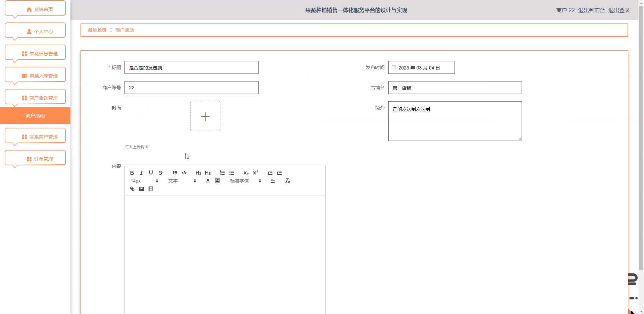The width and height of the screenshot is (644, 314).
Task: Apply superscript formatting
Action: (x=256, y=173)
